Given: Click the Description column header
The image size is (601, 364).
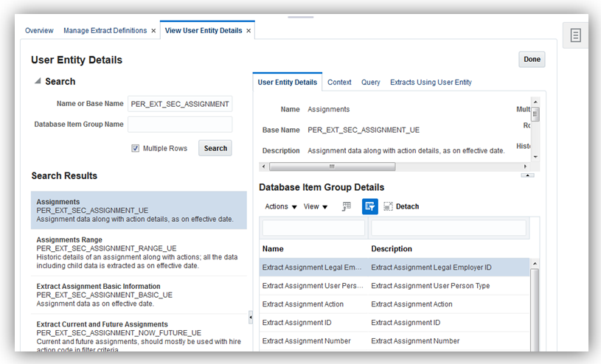Looking at the screenshot, I should pyautogui.click(x=392, y=248).
